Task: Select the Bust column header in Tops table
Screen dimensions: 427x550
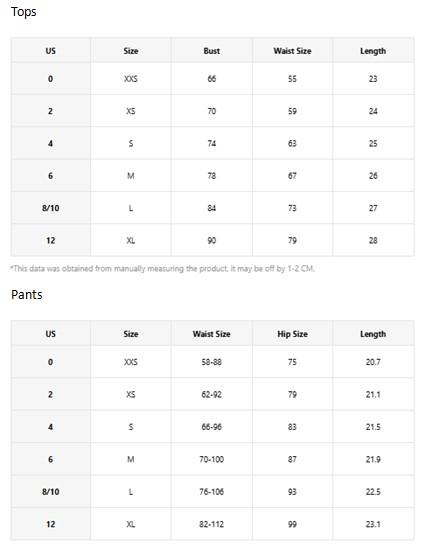Action: point(212,51)
